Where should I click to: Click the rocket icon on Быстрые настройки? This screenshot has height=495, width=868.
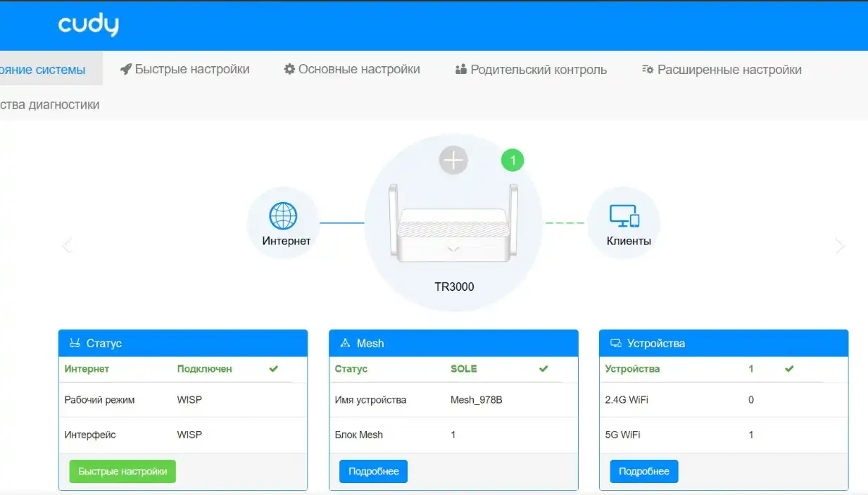pos(125,68)
